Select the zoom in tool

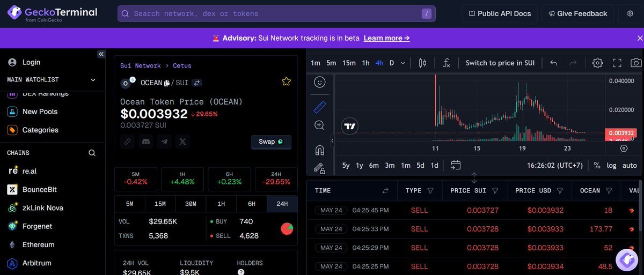pos(319,125)
